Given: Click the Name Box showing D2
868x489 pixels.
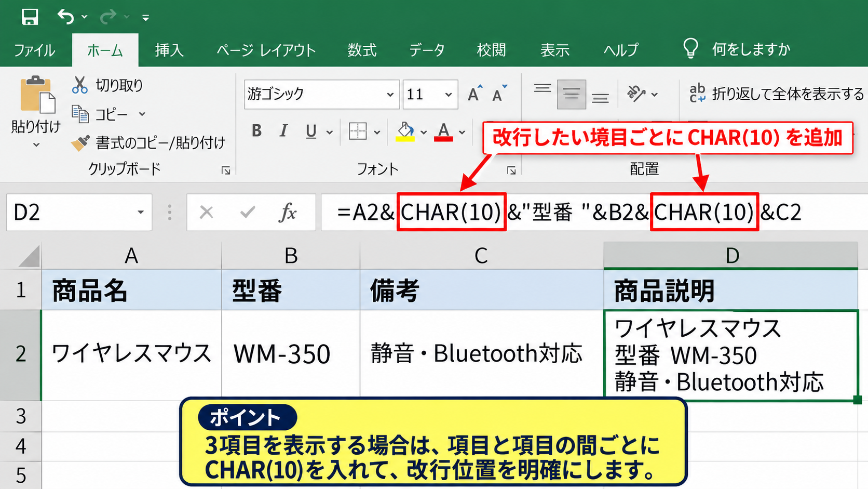Looking at the screenshot, I should coord(79,212).
